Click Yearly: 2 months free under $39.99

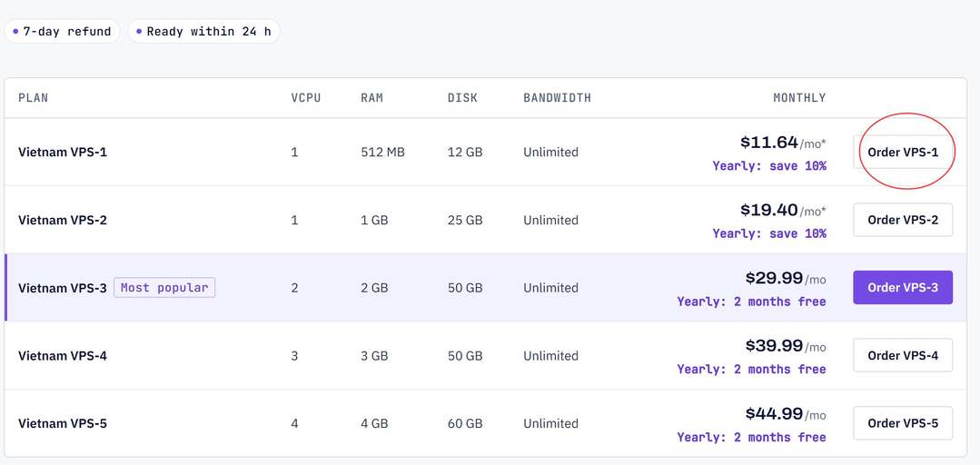tap(751, 370)
